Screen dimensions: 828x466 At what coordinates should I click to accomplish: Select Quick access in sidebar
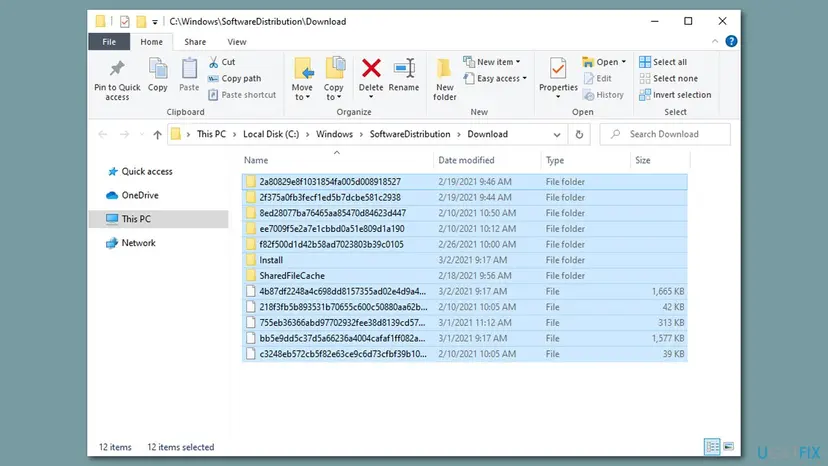140,171
